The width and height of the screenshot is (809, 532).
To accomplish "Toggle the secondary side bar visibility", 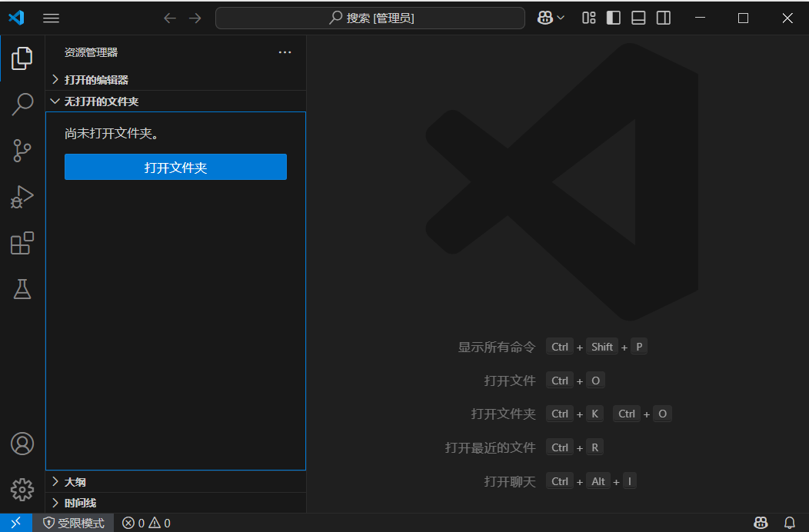I will coord(664,18).
